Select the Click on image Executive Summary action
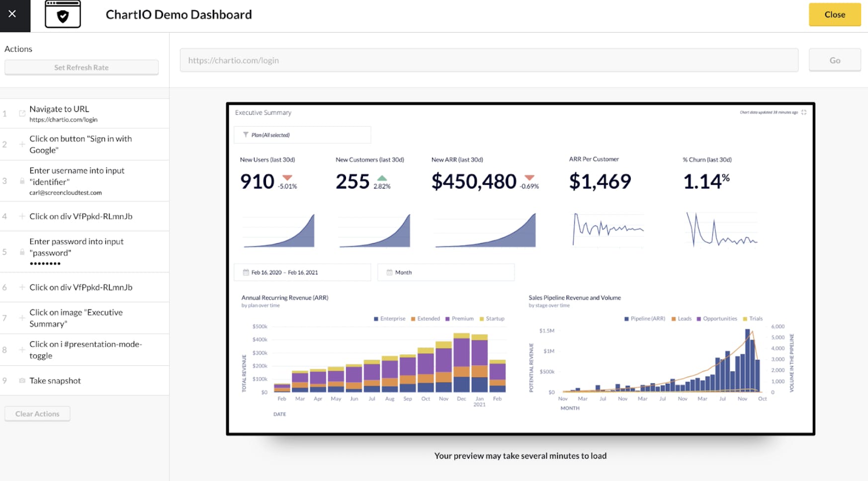Screen dimensions: 868x481 (85, 318)
